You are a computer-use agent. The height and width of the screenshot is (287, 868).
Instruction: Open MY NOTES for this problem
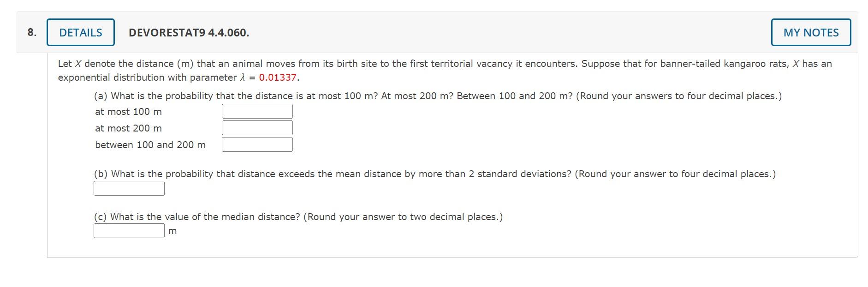[810, 32]
